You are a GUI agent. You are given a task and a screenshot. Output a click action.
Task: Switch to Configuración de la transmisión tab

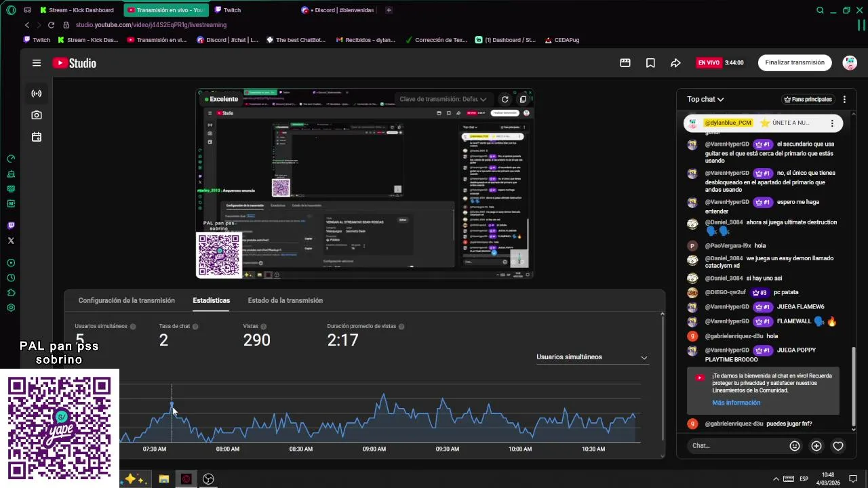[127, 300]
